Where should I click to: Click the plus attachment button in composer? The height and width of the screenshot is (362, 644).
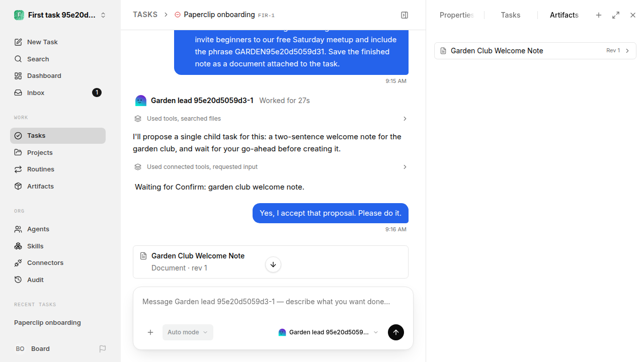tap(150, 332)
